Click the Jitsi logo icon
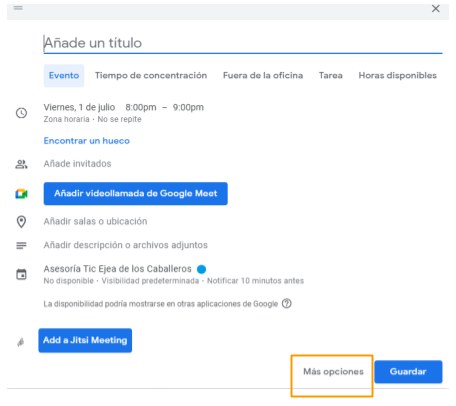 pyautogui.click(x=21, y=342)
